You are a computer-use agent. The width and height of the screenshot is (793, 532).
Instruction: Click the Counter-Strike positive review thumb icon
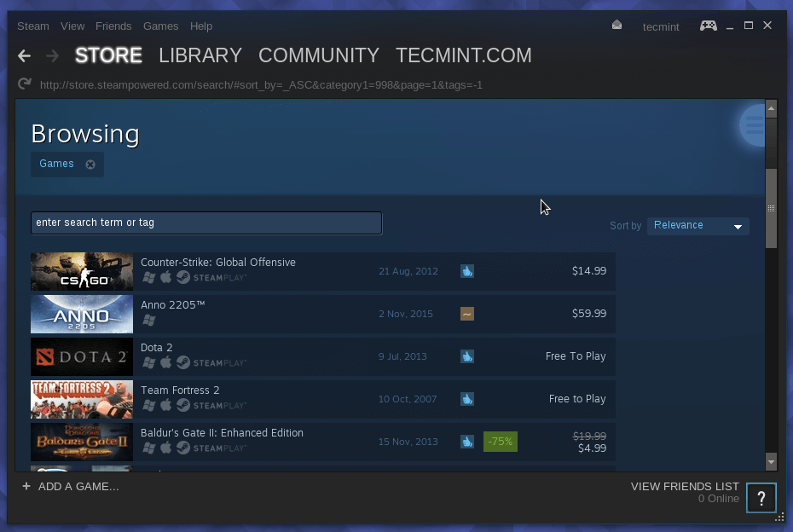tap(466, 271)
